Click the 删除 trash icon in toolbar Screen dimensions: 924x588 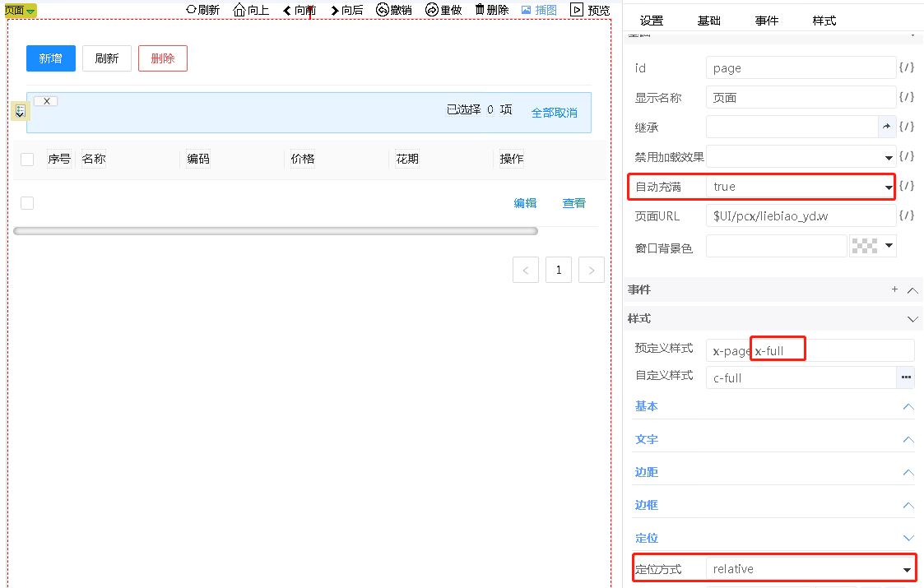point(480,10)
